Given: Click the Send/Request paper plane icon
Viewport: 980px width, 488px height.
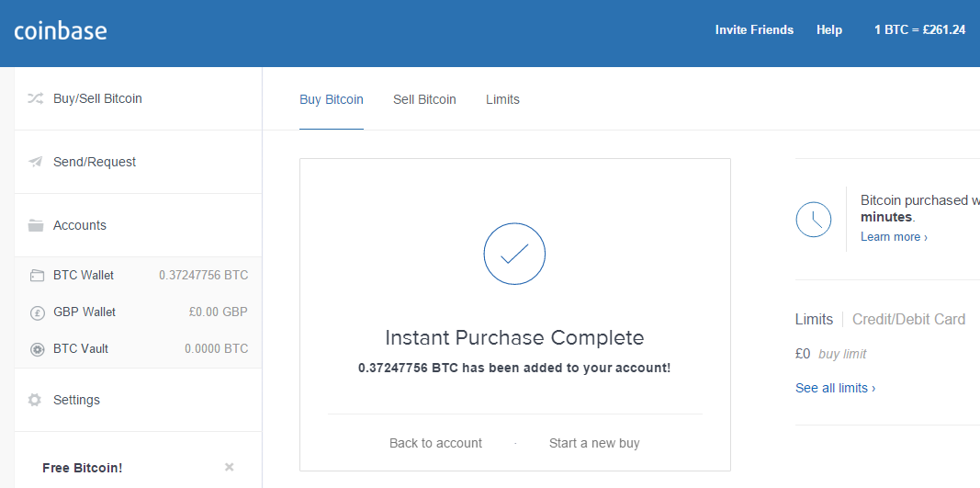Looking at the screenshot, I should tap(36, 162).
